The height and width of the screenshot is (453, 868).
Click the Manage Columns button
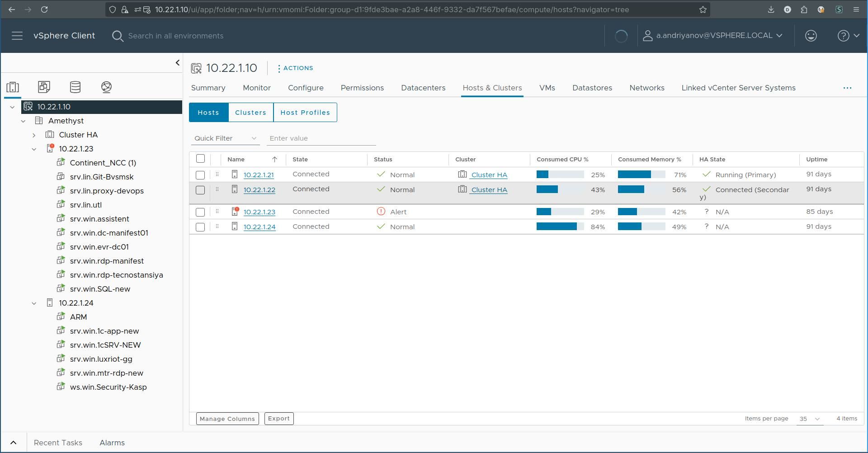click(227, 419)
